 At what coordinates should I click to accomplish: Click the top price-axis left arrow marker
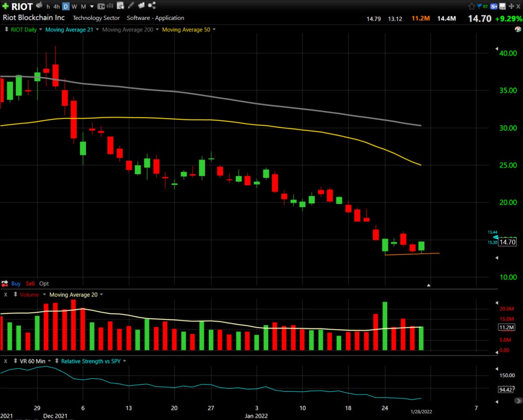(497, 49)
